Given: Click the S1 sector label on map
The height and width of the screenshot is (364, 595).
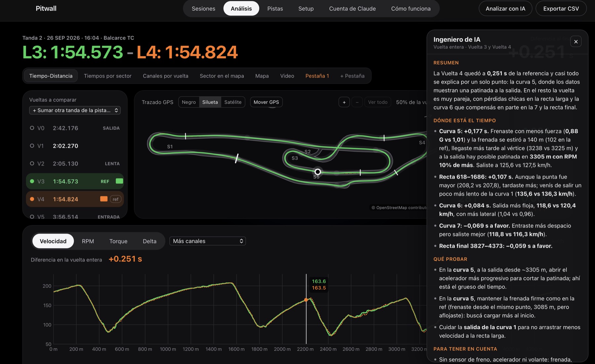Looking at the screenshot, I should 170,147.
